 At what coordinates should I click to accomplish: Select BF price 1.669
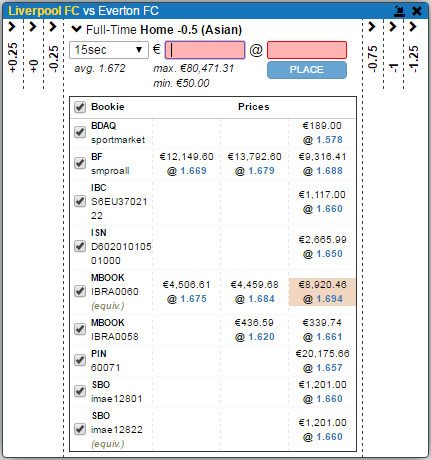click(x=193, y=171)
